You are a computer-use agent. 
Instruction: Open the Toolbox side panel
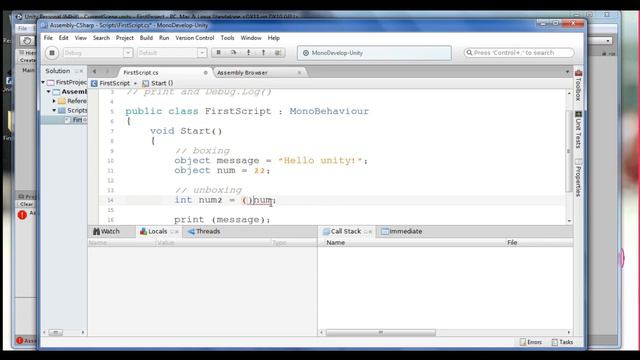click(578, 85)
